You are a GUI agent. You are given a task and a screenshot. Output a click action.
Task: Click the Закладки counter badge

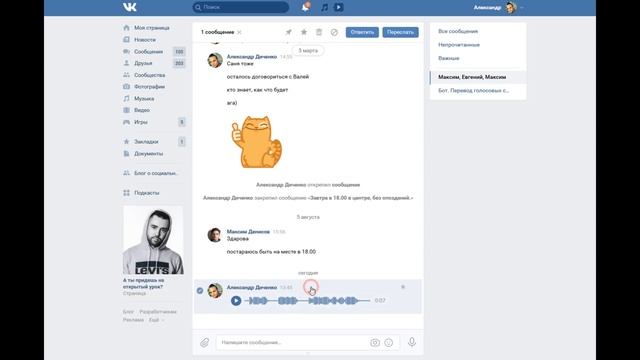(182, 142)
